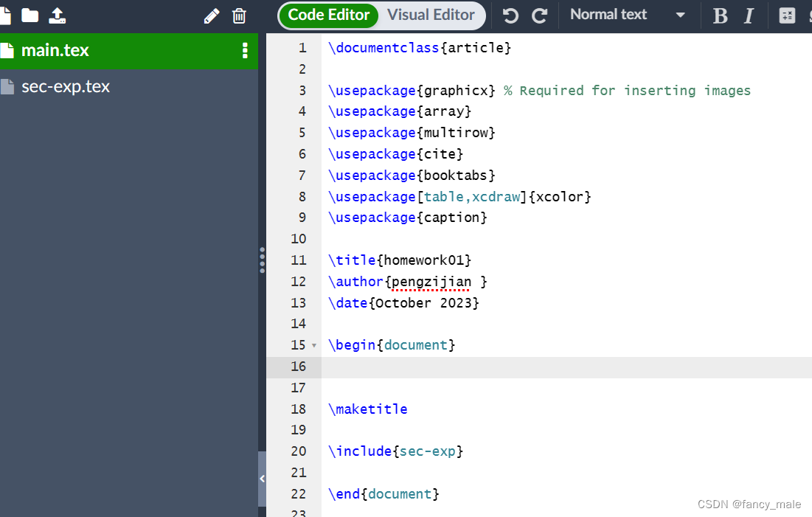Click the \include{sec-exp} line
This screenshot has height=517, width=812.
(x=395, y=451)
